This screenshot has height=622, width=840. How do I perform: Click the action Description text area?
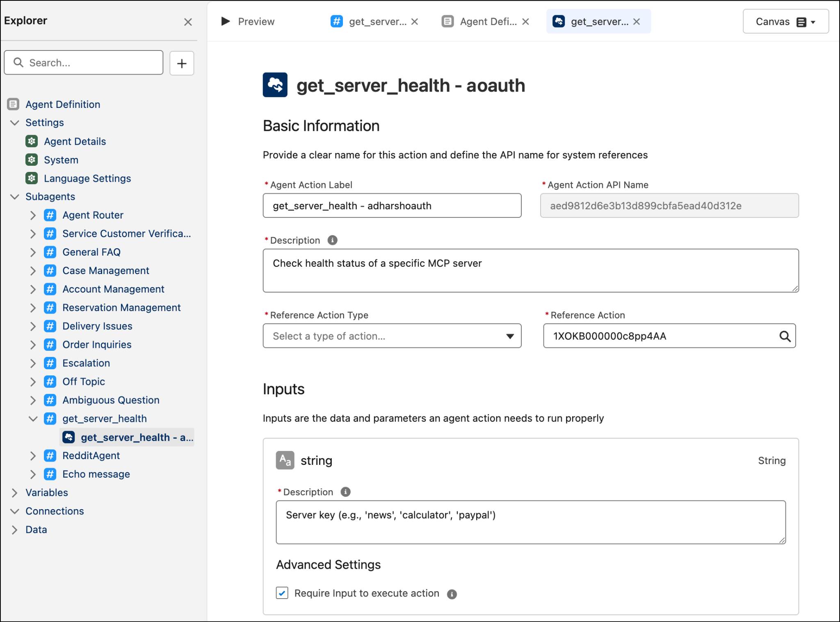click(531, 270)
